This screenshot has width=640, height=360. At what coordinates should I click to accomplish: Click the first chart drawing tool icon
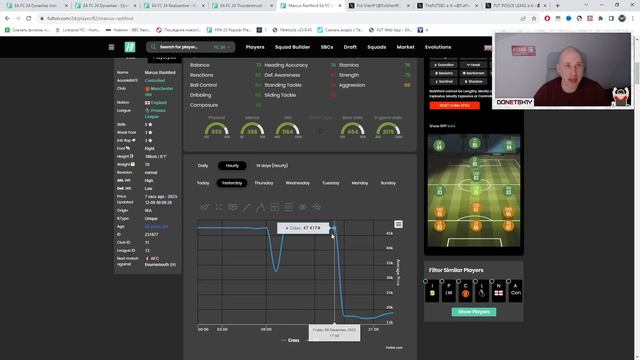click(x=204, y=207)
